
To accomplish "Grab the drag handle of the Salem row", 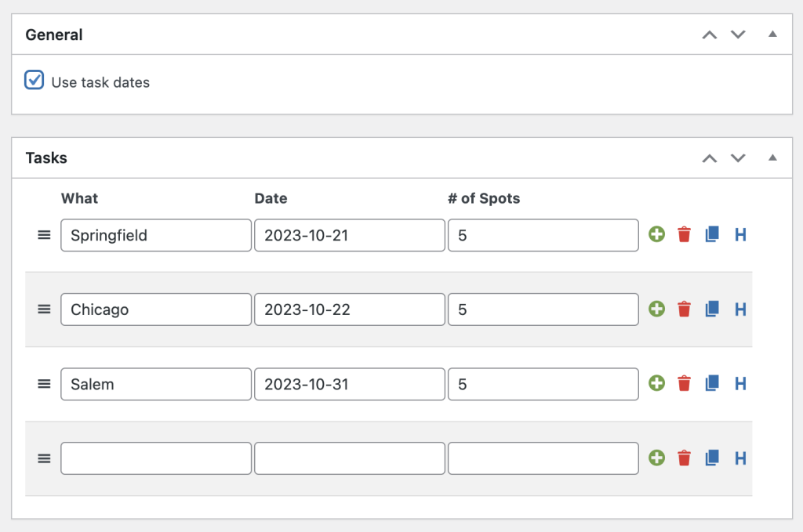I will 44,384.
